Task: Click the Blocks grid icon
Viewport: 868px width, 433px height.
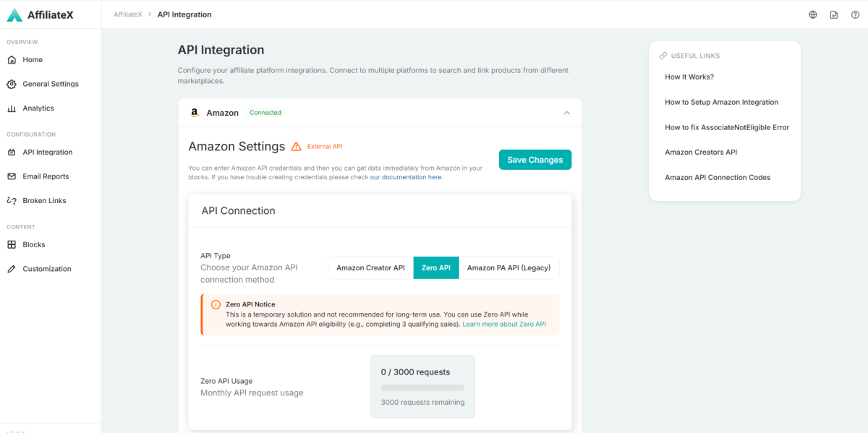Action: coord(12,245)
